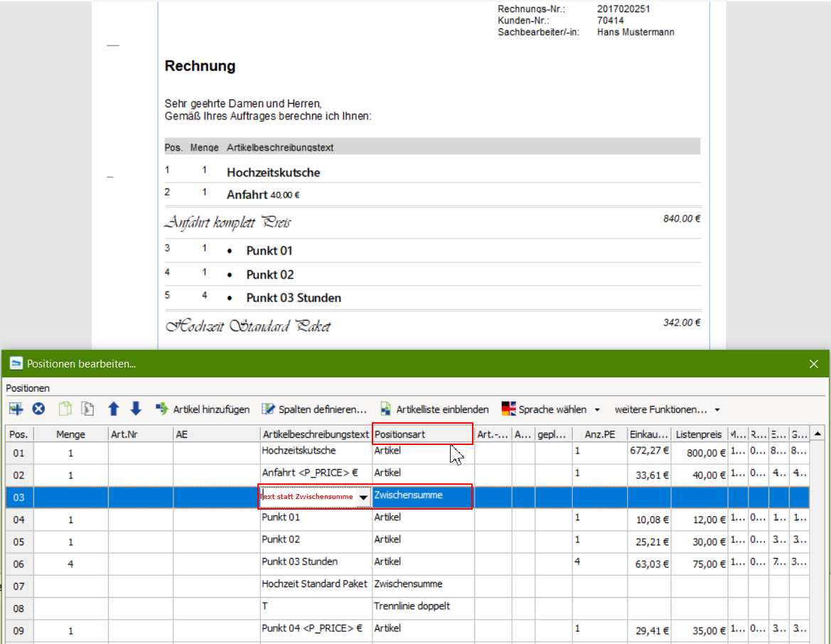Move position down with blue arrow
The image size is (831, 644).
click(136, 409)
